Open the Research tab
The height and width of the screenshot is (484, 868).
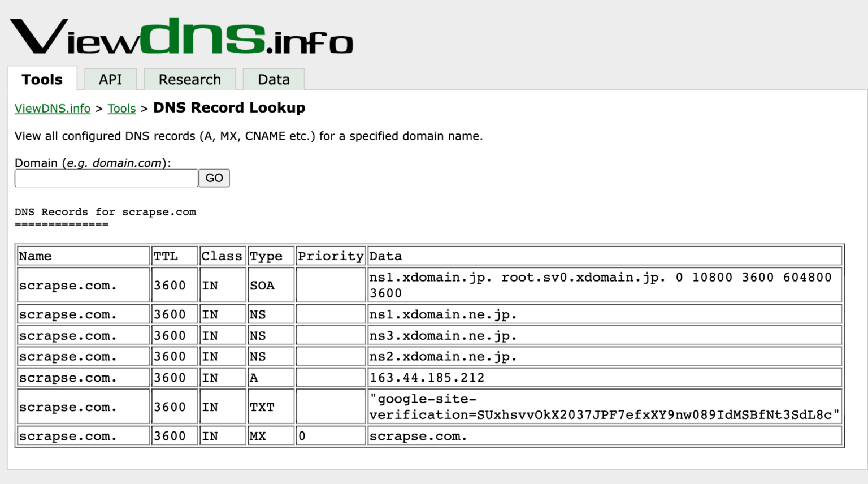tap(190, 79)
